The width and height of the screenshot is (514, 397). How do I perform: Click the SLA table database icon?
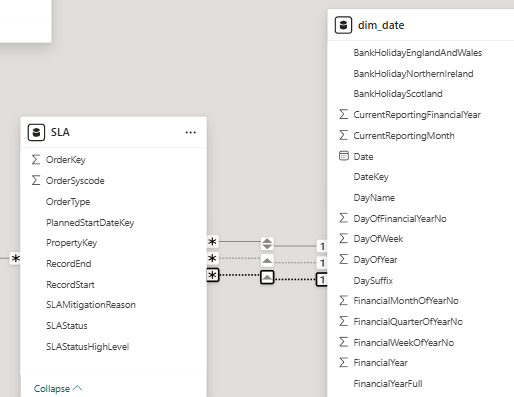36,132
